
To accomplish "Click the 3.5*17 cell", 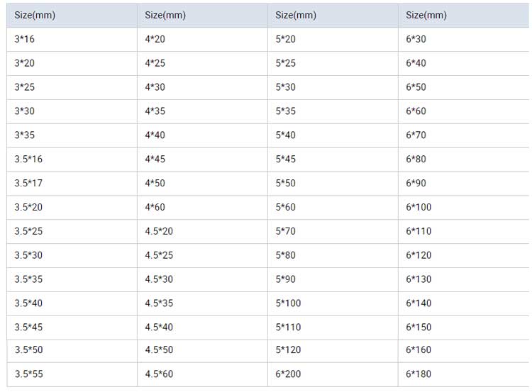I will (x=28, y=183).
